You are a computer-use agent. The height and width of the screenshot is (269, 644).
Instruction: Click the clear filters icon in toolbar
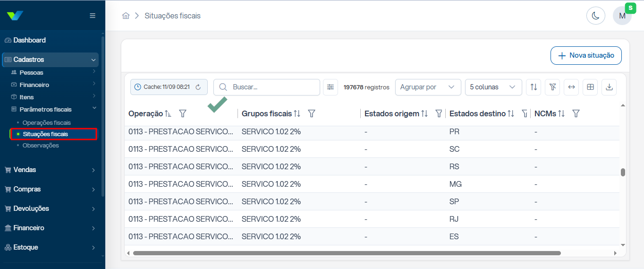click(552, 87)
